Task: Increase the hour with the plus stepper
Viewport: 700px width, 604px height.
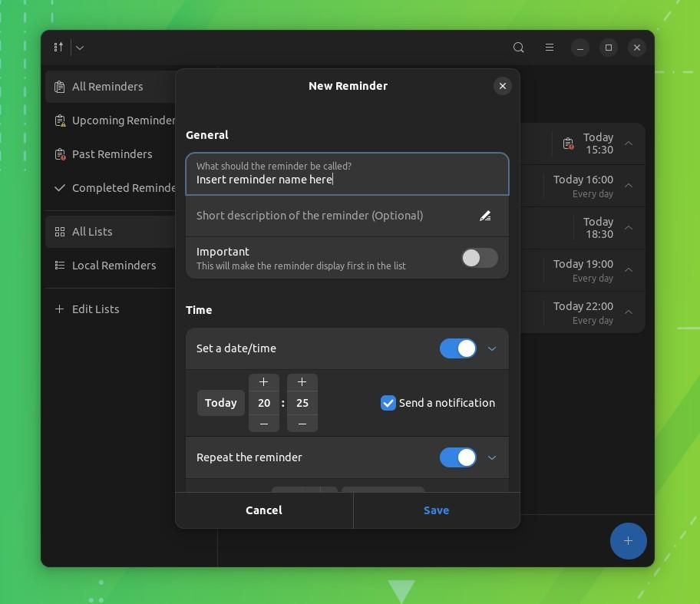Action: click(x=263, y=381)
